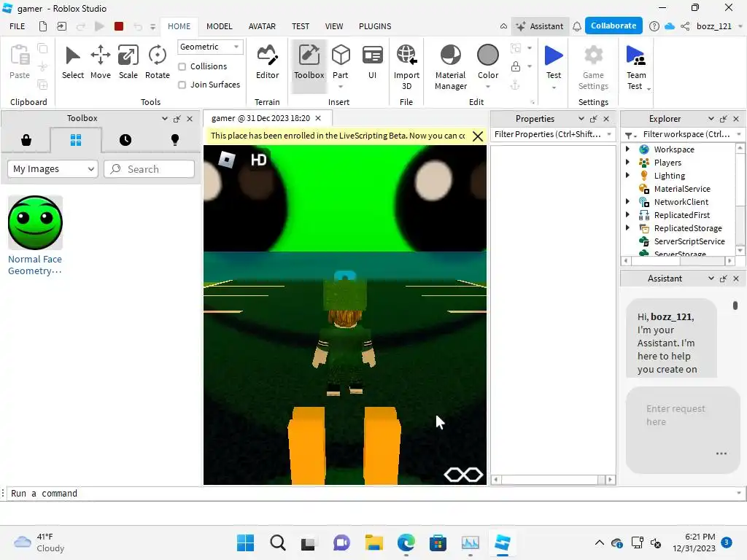Open the New file icon

tap(43, 27)
